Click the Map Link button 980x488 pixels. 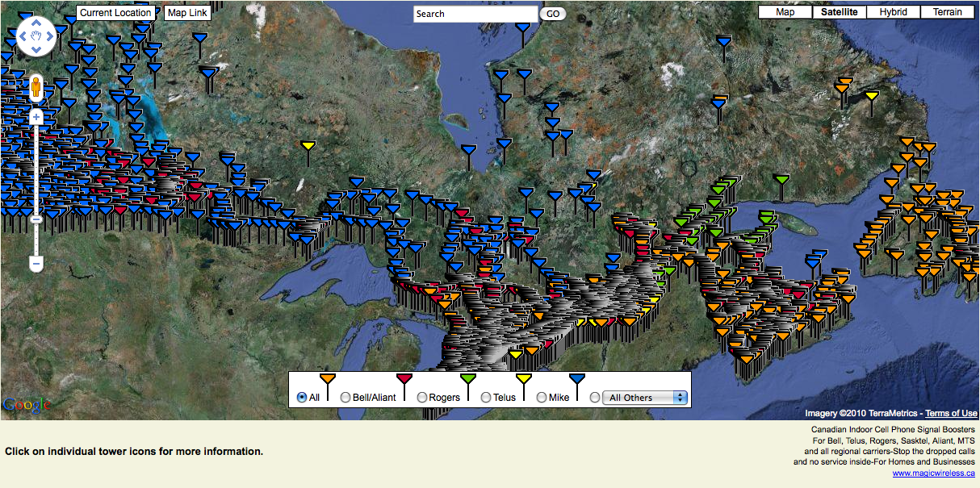[187, 13]
